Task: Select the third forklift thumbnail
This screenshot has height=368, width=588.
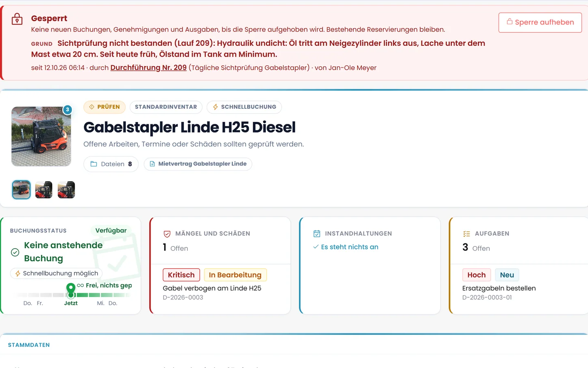Action: pyautogui.click(x=66, y=190)
